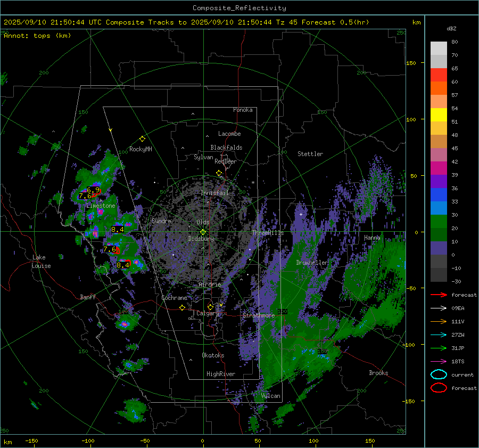Click the Okotoks town label

click(213, 355)
